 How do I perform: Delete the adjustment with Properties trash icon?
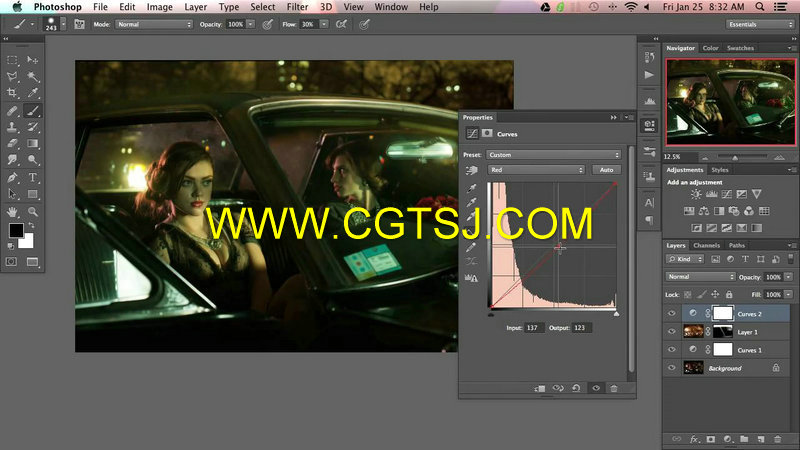pyautogui.click(x=614, y=388)
